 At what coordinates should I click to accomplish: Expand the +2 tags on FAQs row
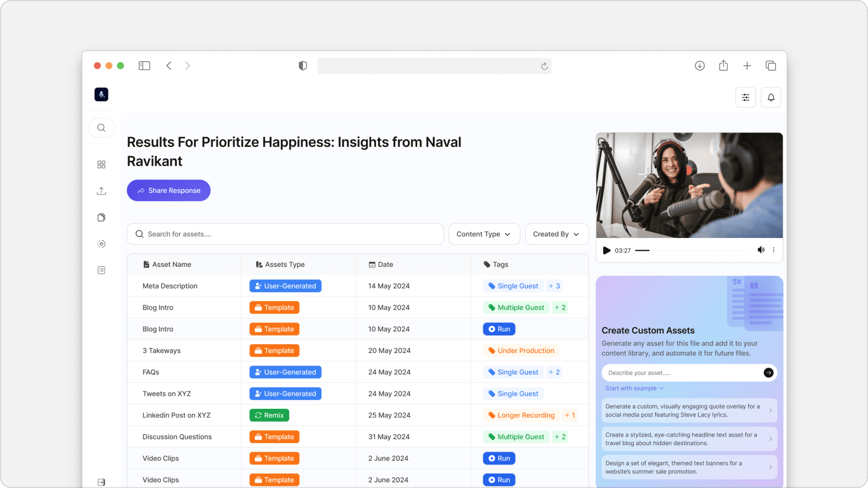(554, 372)
